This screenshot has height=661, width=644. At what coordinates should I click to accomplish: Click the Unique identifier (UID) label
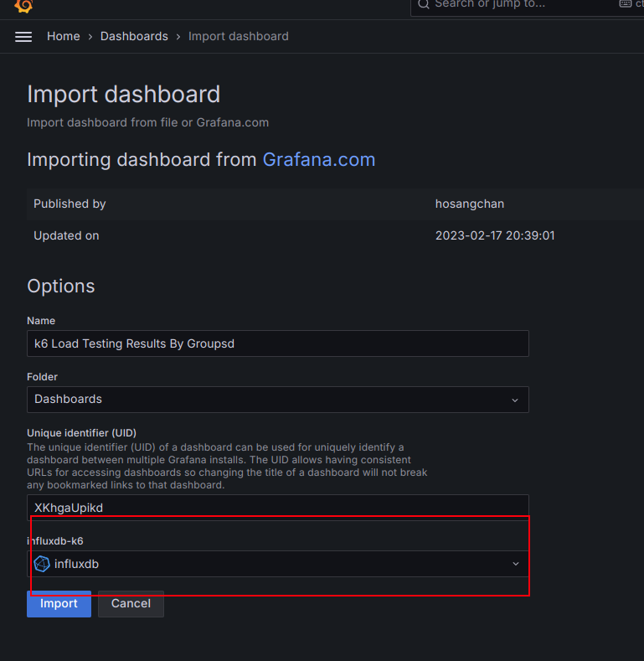tap(81, 433)
